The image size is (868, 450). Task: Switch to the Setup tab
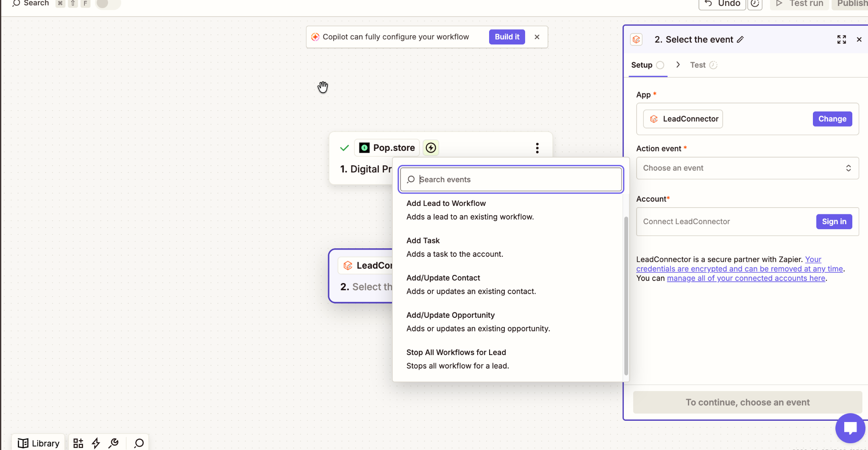point(647,65)
